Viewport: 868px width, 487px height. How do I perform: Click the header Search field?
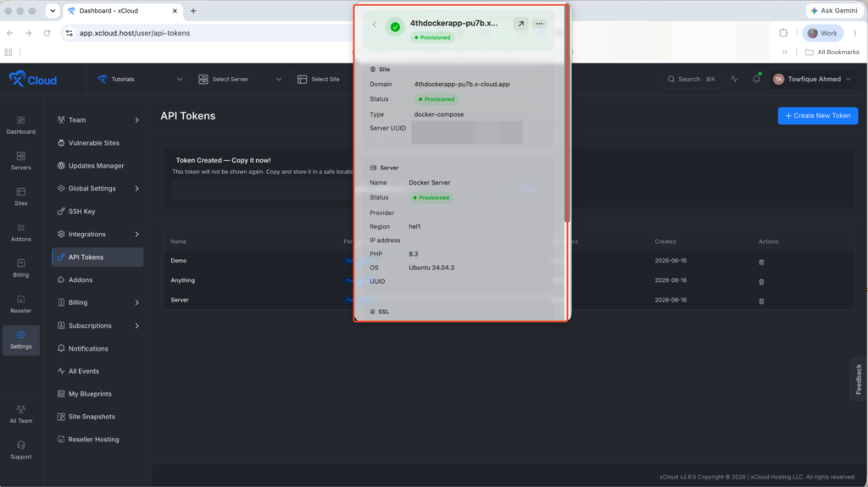point(691,79)
